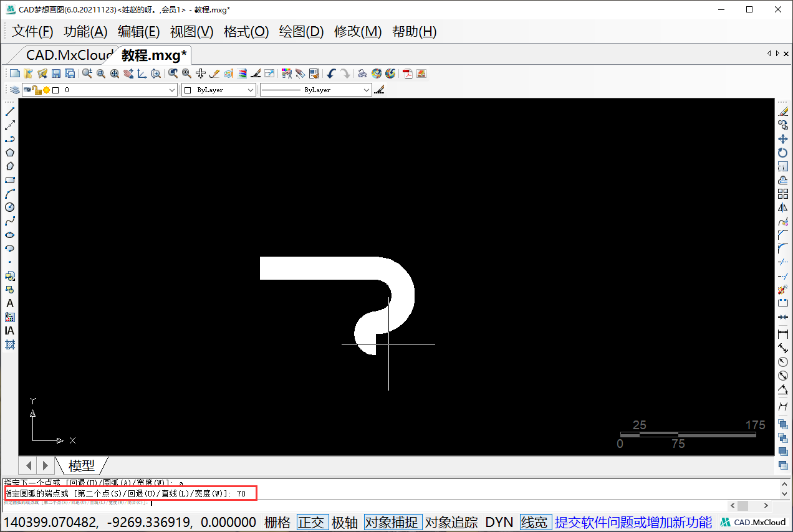This screenshot has width=793, height=532.
Task: Click the Zoom window magnifier icon
Action: 100,74
